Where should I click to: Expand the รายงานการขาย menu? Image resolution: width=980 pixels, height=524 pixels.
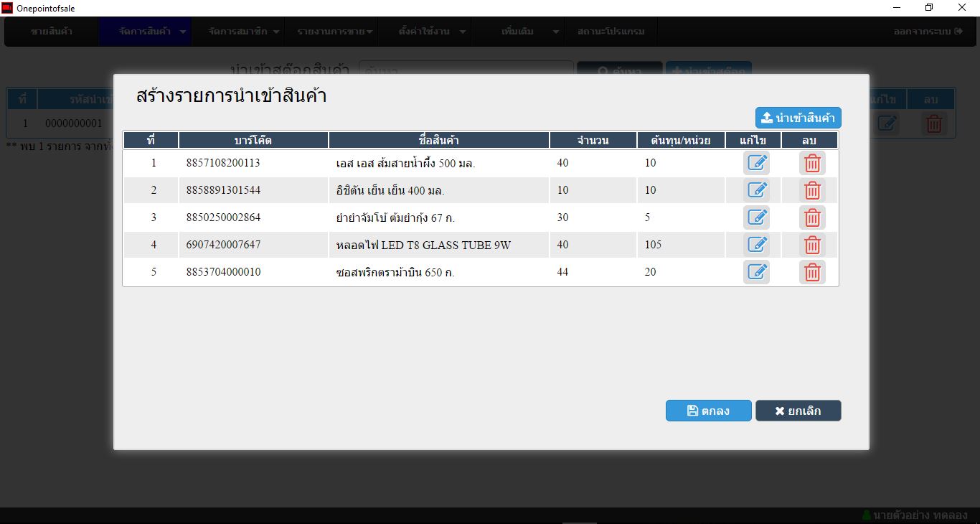point(334,32)
